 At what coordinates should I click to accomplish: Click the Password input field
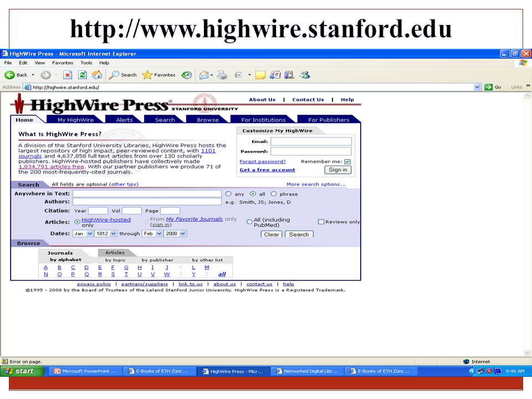(x=311, y=151)
